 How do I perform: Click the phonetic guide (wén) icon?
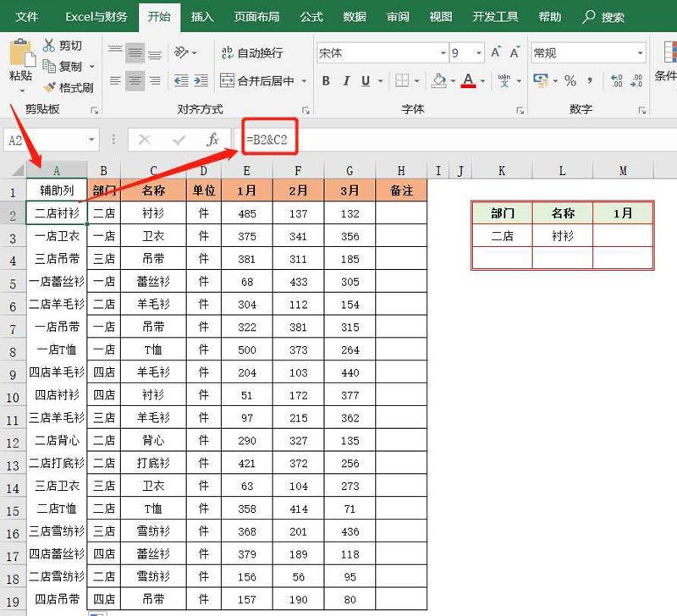click(504, 80)
